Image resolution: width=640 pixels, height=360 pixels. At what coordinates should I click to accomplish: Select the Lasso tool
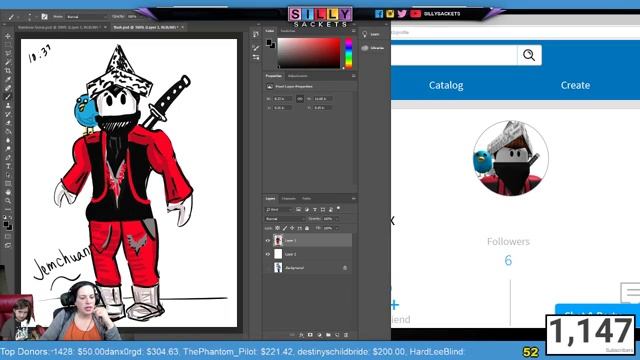point(8,53)
